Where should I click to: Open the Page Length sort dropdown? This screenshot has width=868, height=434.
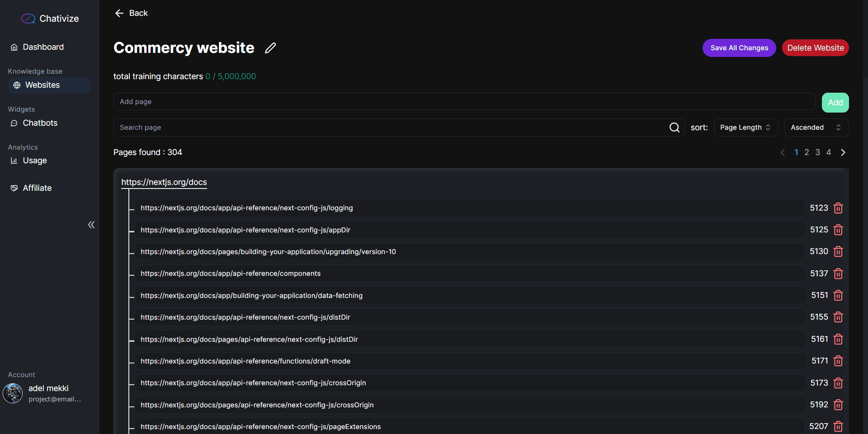tap(746, 127)
